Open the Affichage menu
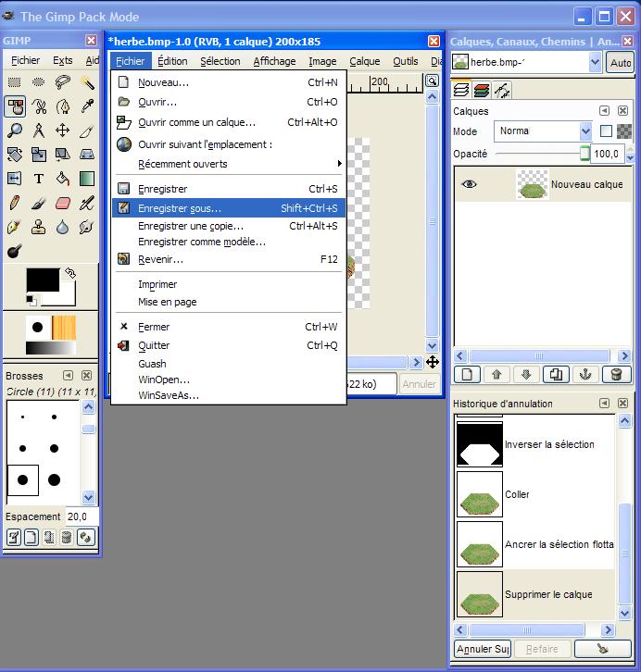This screenshot has width=641, height=672. (x=274, y=61)
